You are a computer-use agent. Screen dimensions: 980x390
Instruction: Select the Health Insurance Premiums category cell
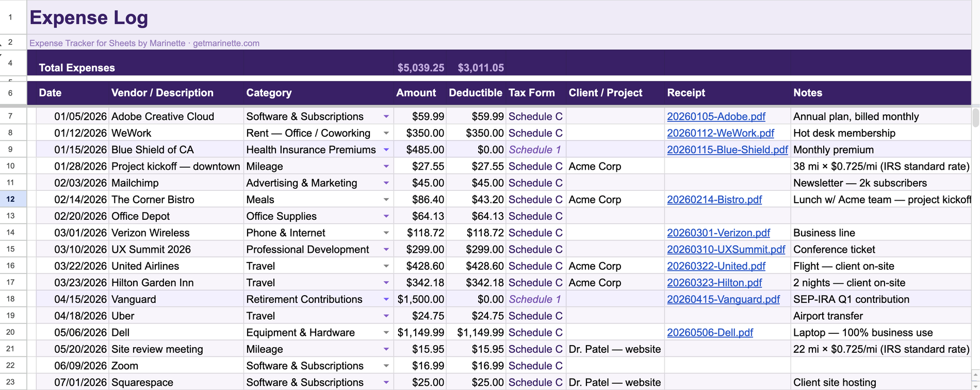(x=318, y=150)
